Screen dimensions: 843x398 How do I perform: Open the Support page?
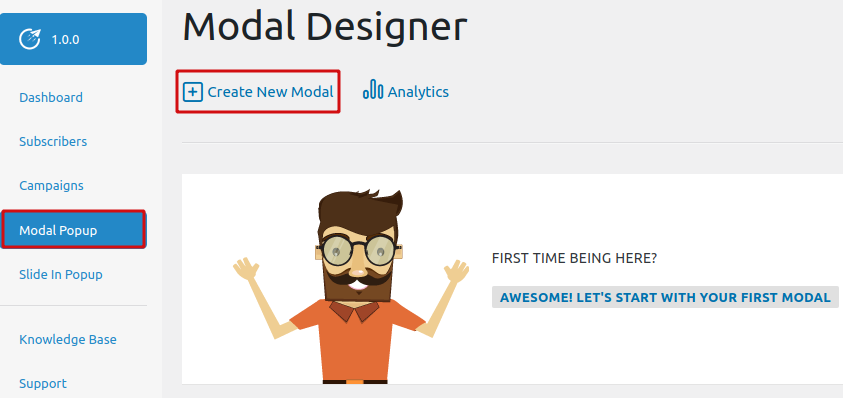coord(43,383)
